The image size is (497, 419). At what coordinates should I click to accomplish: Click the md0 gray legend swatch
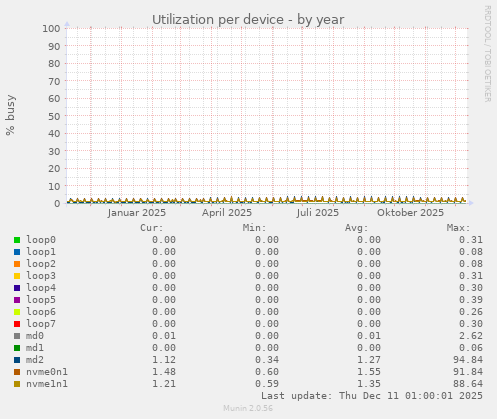pos(17,336)
